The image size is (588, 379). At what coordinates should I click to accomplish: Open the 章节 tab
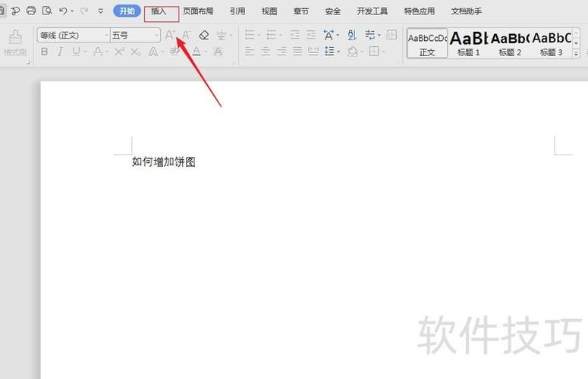click(x=300, y=11)
